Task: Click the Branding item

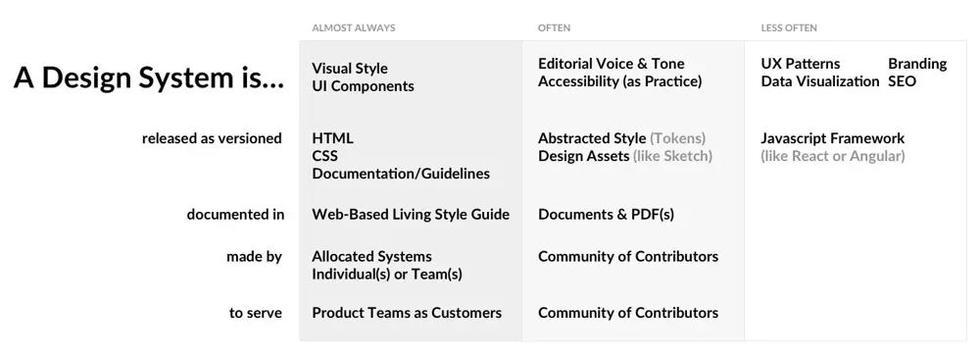Action: point(917,64)
